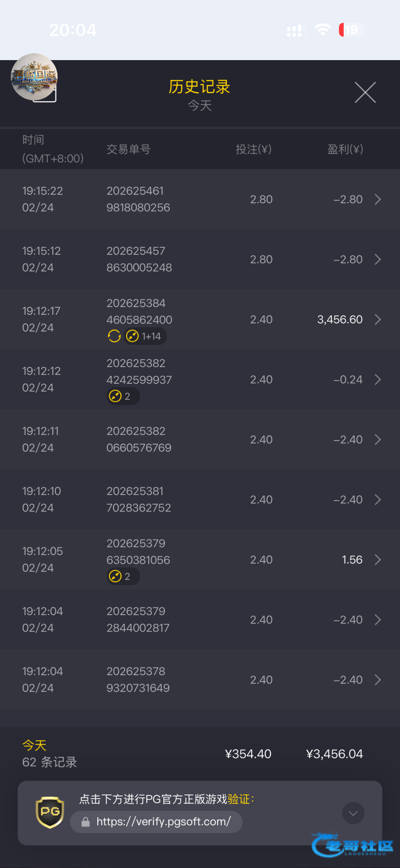Select the 今天 date filter under the title
400x868 pixels.
coord(200,106)
